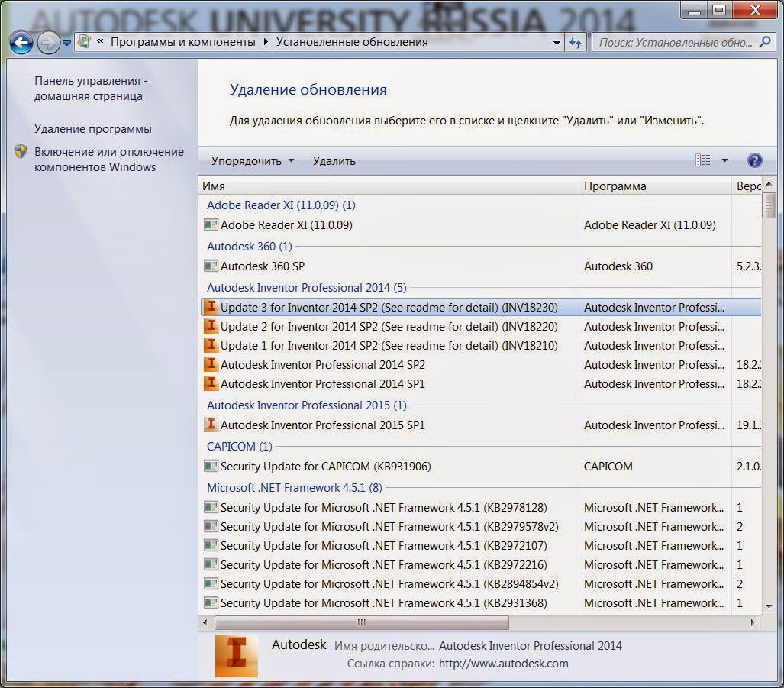This screenshot has height=688, width=784.
Task: Click icon of update KB2972107
Action: pyautogui.click(x=211, y=545)
